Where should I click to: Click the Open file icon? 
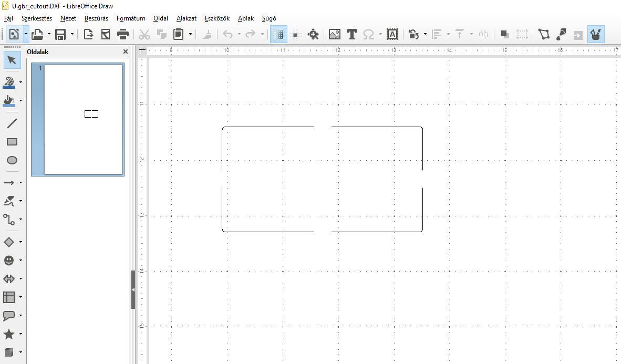(x=38, y=35)
